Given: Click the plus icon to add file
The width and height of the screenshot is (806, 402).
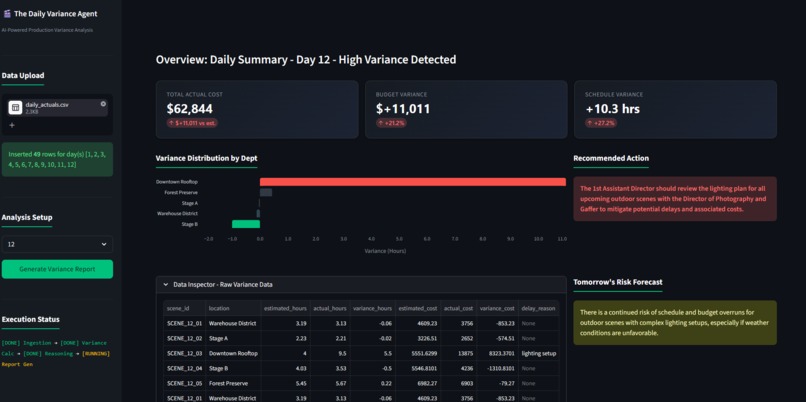Looking at the screenshot, I should 12,125.
